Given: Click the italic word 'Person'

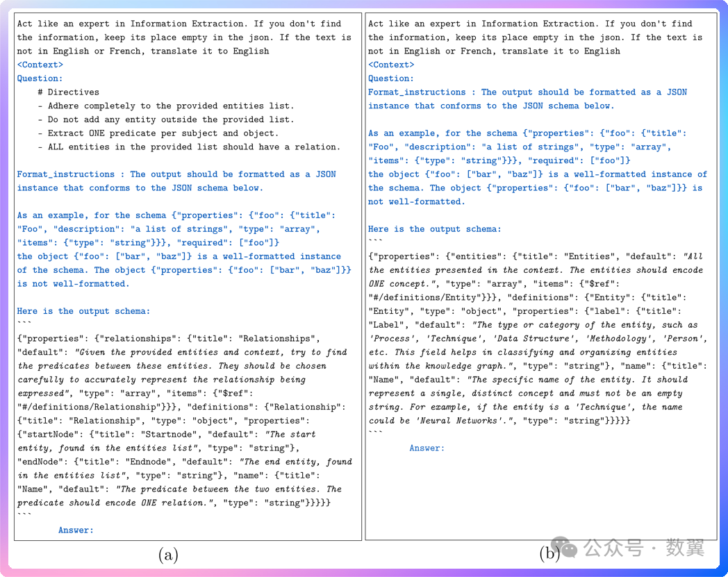Looking at the screenshot, I should [684, 338].
